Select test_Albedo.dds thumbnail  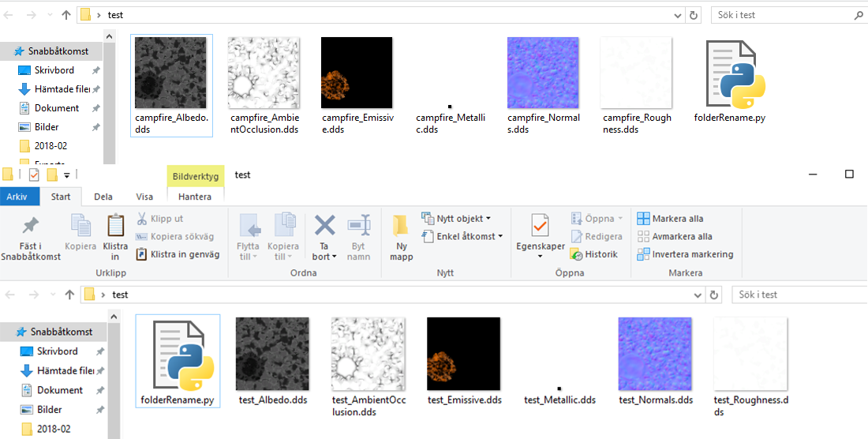(x=272, y=354)
